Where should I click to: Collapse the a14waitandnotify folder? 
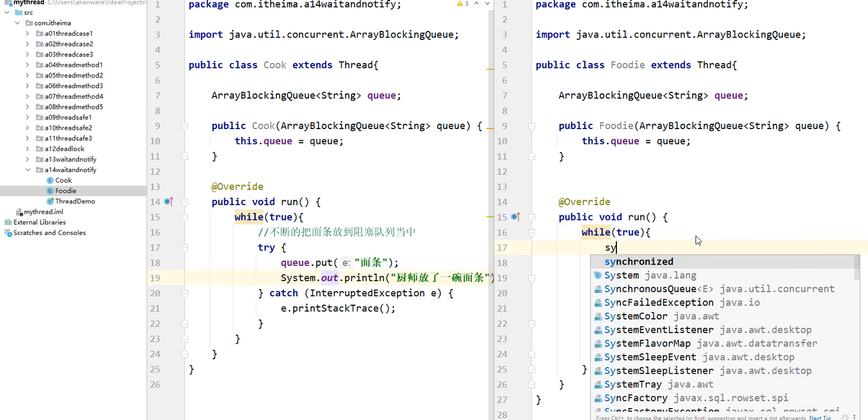(x=29, y=170)
